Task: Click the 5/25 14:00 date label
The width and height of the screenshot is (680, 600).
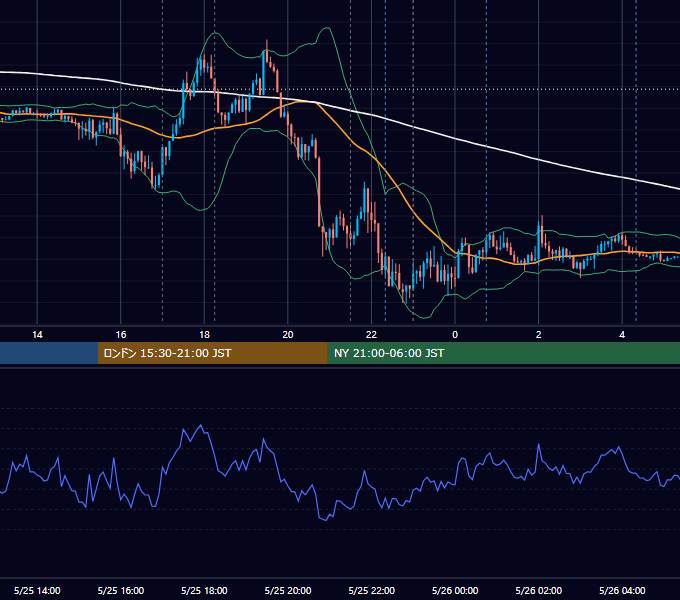Action: point(37,590)
